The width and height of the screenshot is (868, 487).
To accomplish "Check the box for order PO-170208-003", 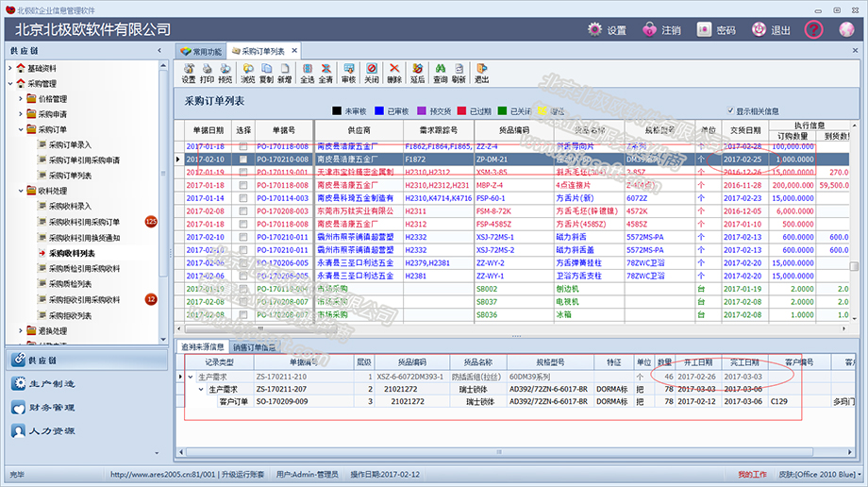I will tap(243, 210).
